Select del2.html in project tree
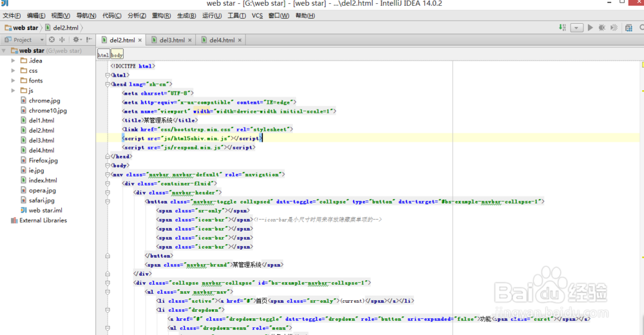 (x=37, y=130)
